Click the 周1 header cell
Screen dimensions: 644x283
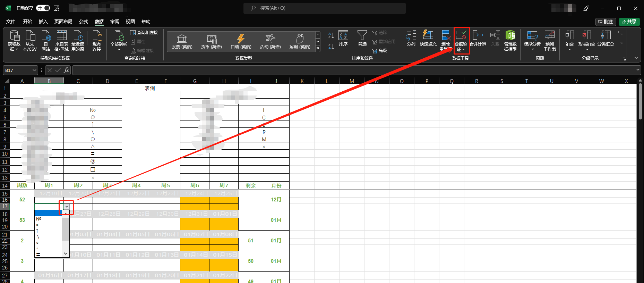[x=49, y=185]
